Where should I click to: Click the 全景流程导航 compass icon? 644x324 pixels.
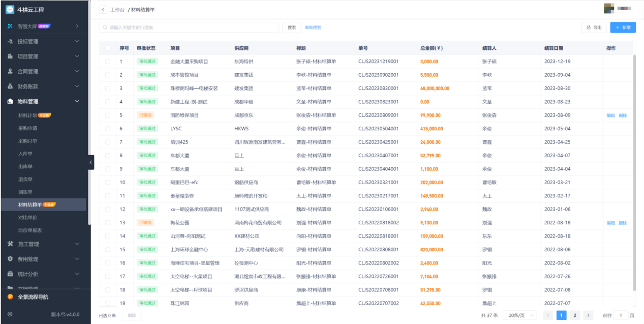click(10, 297)
